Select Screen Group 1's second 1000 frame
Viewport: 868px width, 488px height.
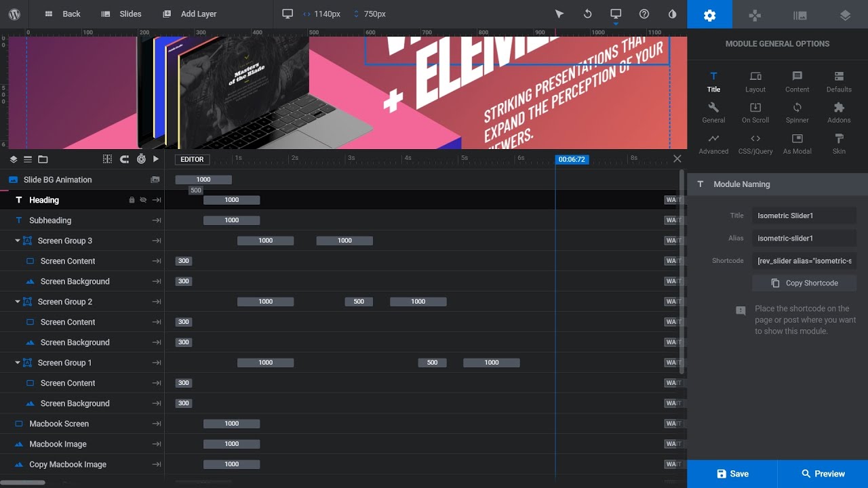pos(492,363)
